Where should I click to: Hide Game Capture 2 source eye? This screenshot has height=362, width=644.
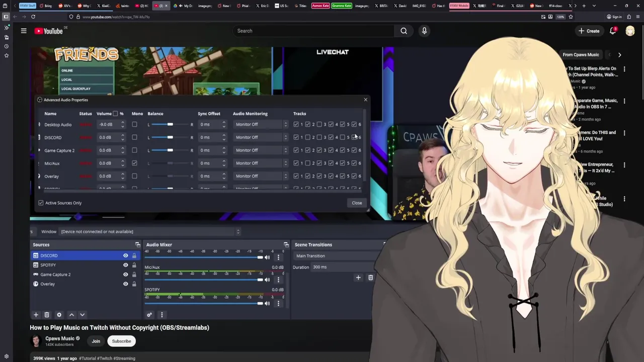click(x=125, y=275)
